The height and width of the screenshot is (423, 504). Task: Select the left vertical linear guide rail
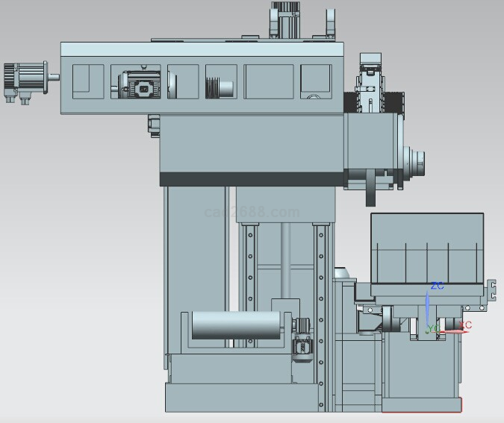[x=250, y=269]
